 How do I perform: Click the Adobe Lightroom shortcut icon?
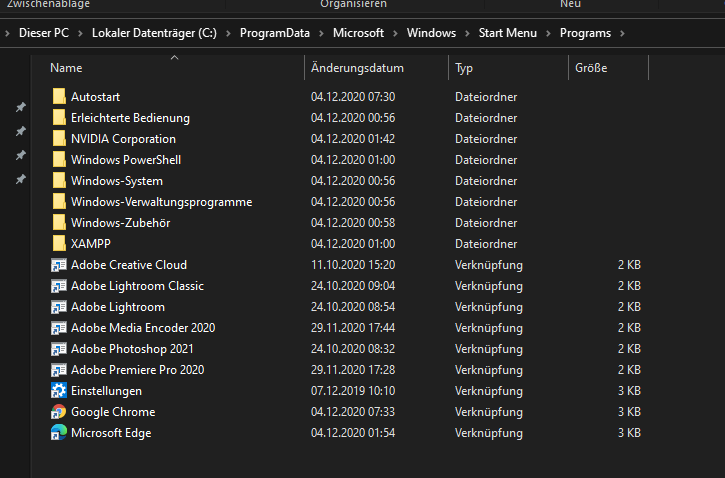[59, 307]
